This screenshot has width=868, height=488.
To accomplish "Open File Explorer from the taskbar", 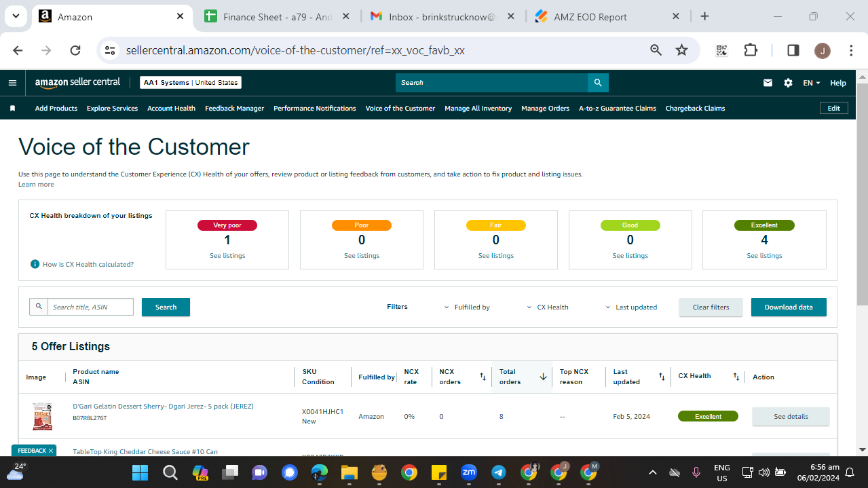I will (x=349, y=472).
